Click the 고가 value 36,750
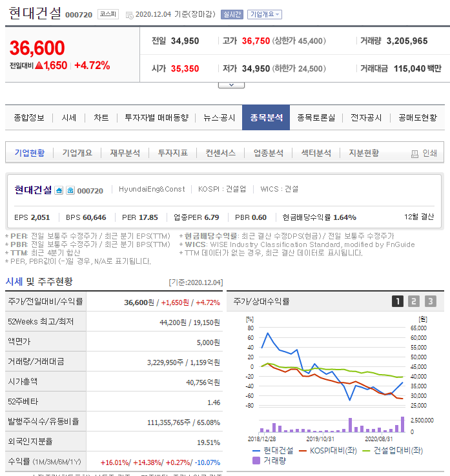This screenshot has height=476, width=450. [256, 41]
